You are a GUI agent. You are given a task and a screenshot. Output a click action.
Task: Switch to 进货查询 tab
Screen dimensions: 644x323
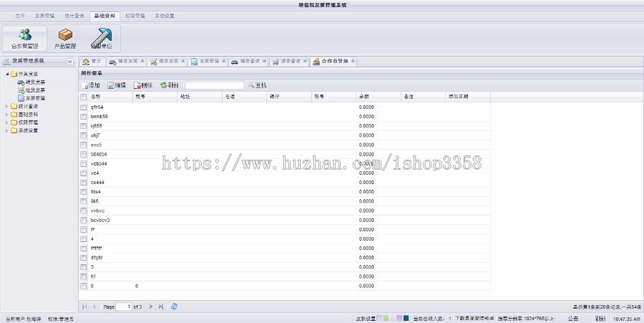[289, 61]
